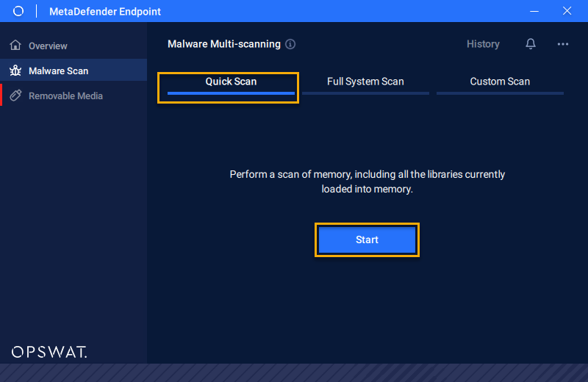Show info about Malware Multi-scanning
This screenshot has height=382, width=588.
click(290, 44)
